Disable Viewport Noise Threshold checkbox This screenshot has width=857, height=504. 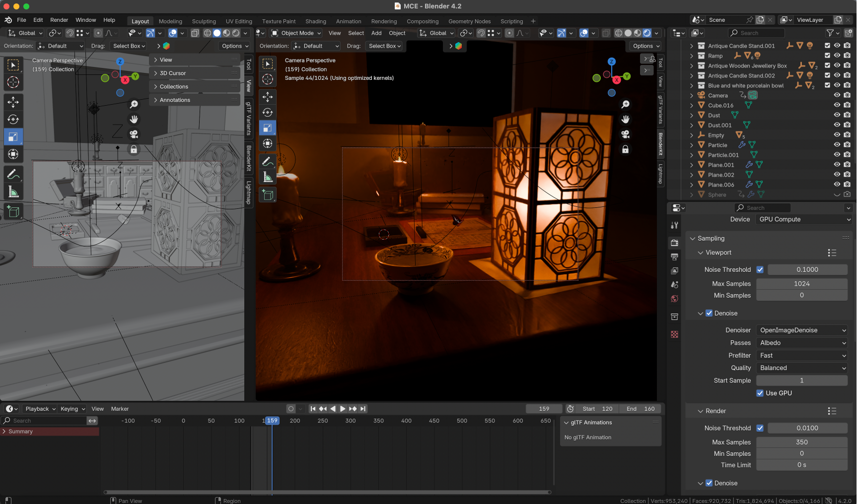(x=760, y=270)
